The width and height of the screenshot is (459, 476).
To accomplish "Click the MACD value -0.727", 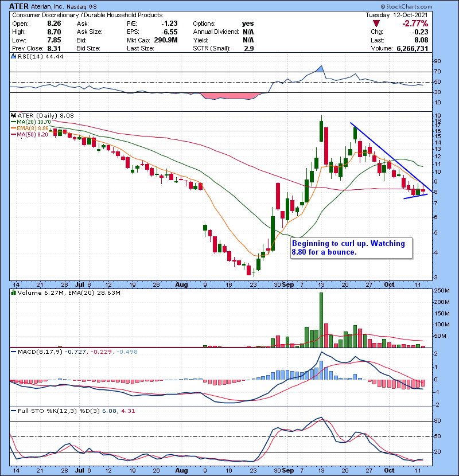I will click(75, 352).
